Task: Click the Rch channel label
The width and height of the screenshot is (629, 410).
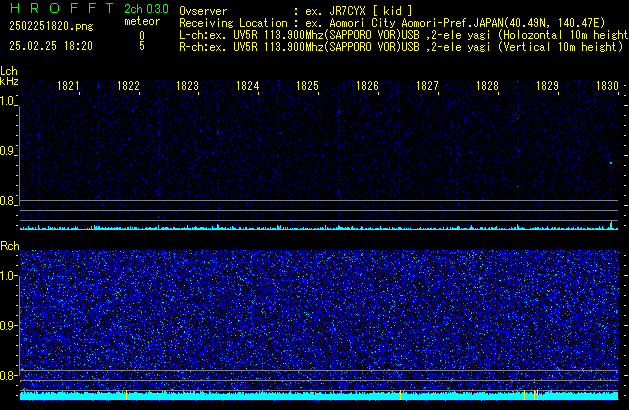Action: click(x=10, y=246)
